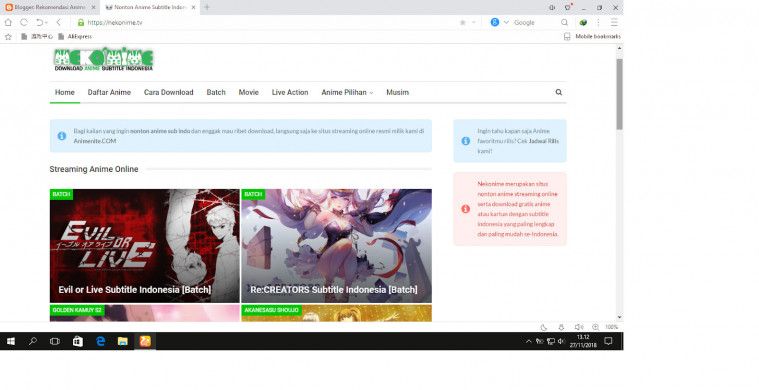This screenshot has width=759, height=390.
Task: Launch Edge from the taskbar
Action: pos(100,341)
